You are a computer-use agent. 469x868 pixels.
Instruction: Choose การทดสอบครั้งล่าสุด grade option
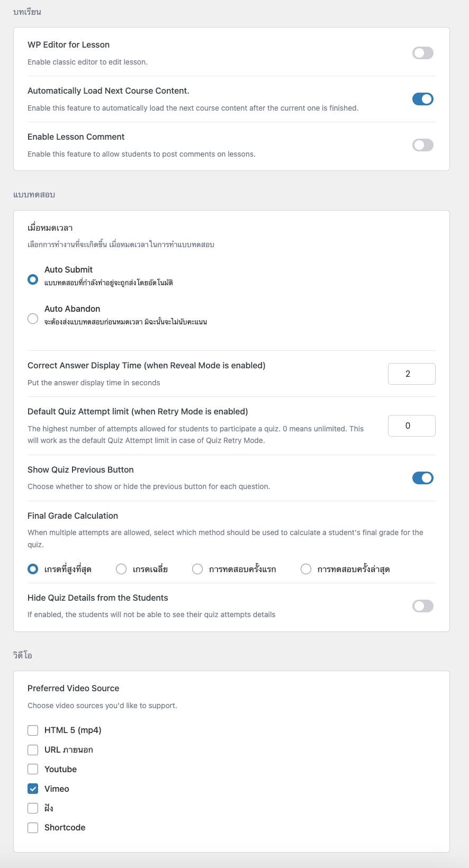[x=306, y=569]
